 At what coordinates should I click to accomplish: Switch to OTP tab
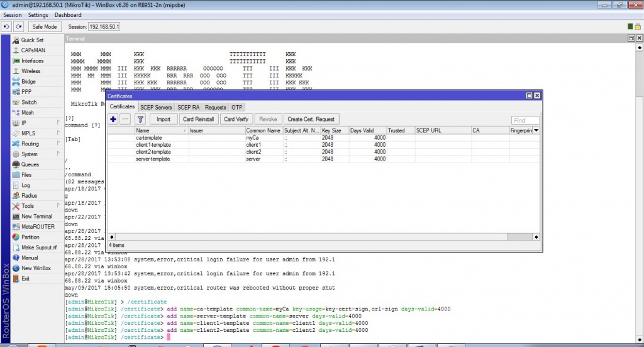(236, 107)
